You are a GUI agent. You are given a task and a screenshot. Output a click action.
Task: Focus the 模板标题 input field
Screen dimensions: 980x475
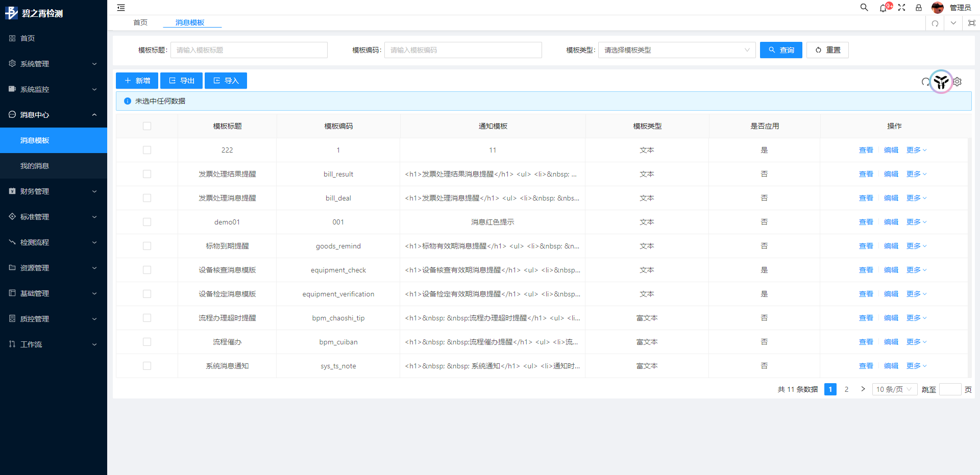pyautogui.click(x=249, y=50)
